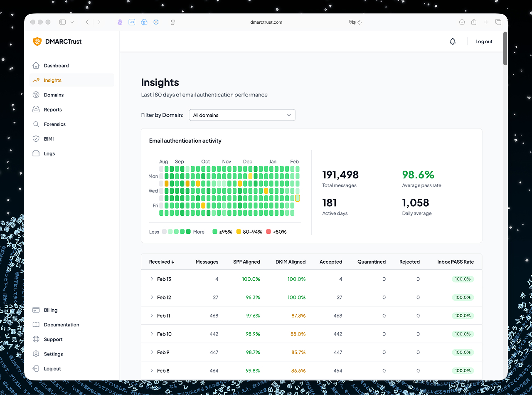The height and width of the screenshot is (395, 532).
Task: Click the Settings gear icon
Action: tap(37, 354)
